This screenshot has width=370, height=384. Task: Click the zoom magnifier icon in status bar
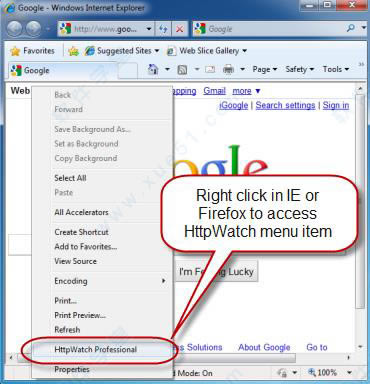312,372
